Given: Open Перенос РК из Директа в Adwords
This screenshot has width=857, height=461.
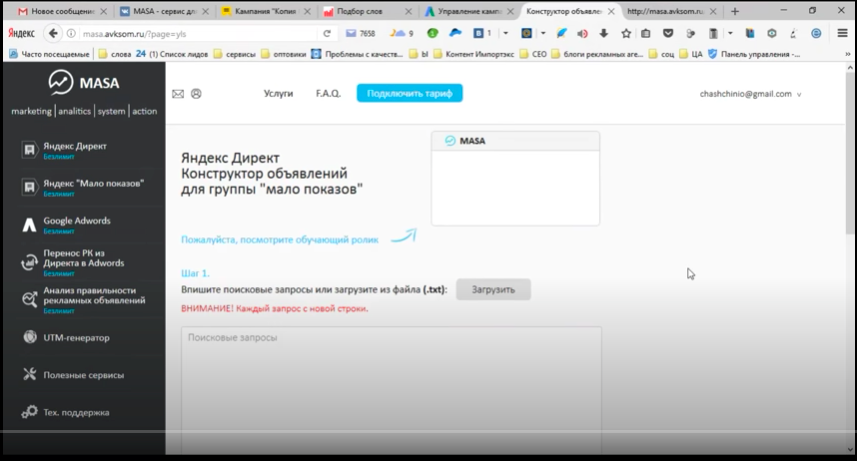Looking at the screenshot, I should (73, 262).
